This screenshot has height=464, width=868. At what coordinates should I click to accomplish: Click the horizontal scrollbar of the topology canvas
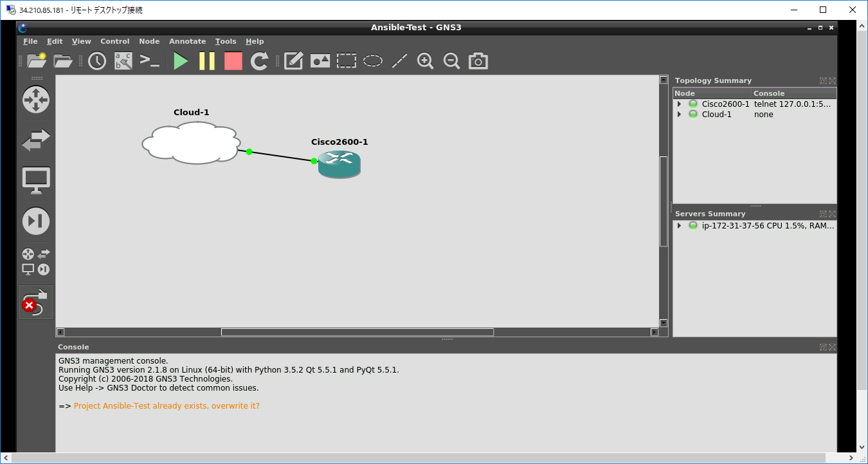pyautogui.click(x=357, y=332)
